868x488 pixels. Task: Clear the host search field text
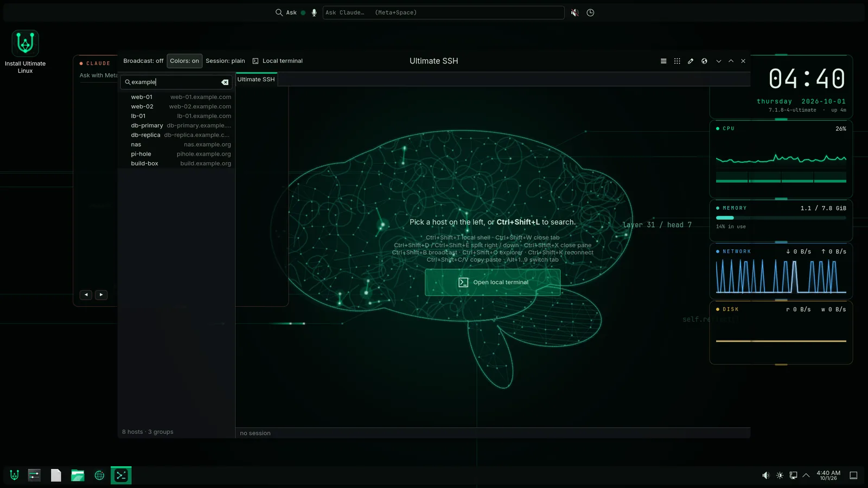point(225,82)
